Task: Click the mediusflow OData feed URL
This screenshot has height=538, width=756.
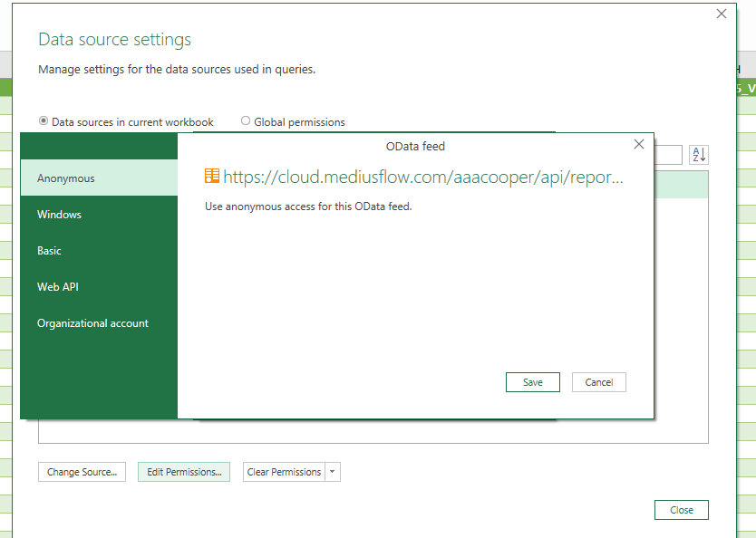Action: point(422,177)
